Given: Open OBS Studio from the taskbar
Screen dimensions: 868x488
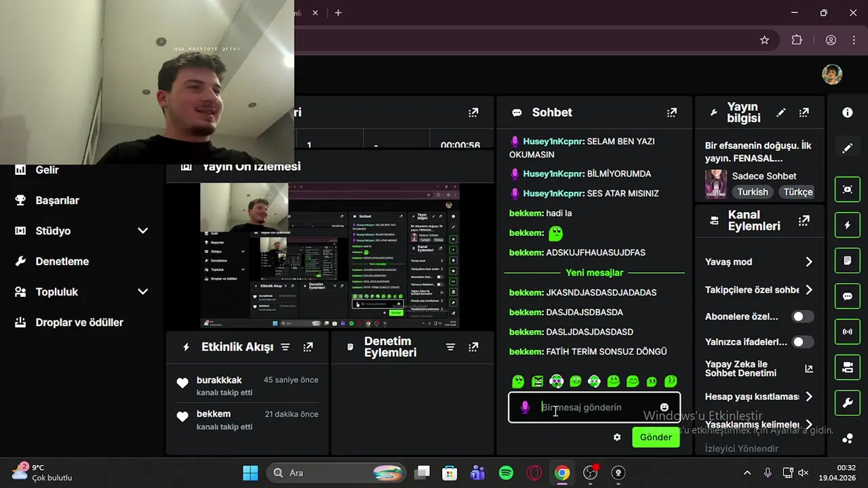Looking at the screenshot, I should [590, 473].
